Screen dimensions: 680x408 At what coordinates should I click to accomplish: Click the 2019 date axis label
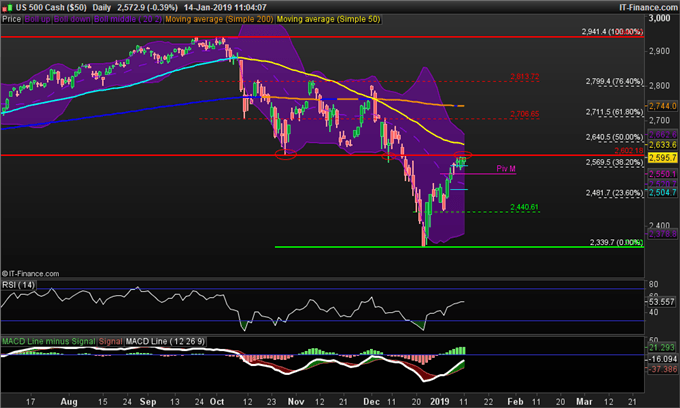tap(440, 401)
